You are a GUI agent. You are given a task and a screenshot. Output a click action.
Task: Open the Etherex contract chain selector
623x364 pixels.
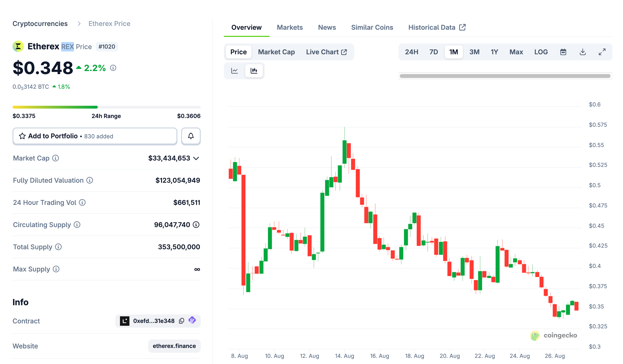(x=125, y=321)
